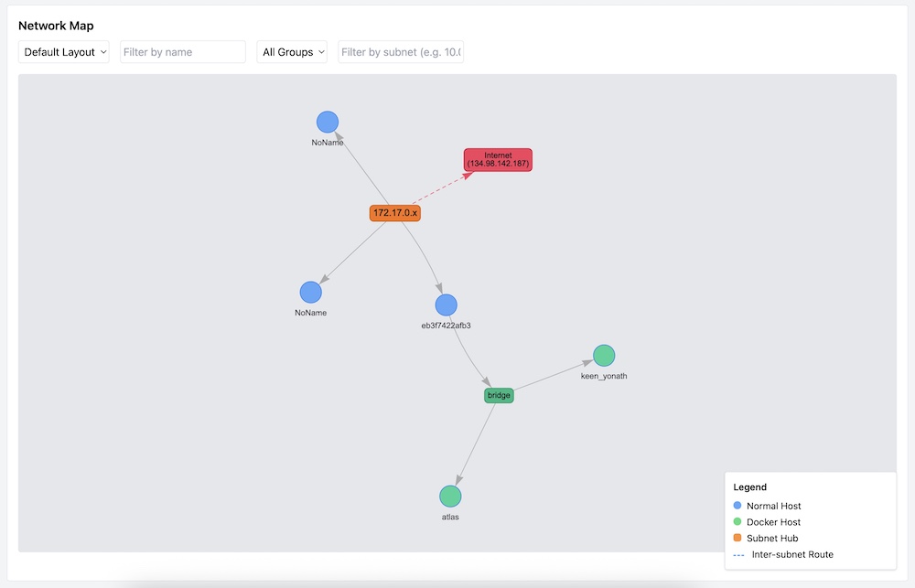Click the Legend panel title

750,487
